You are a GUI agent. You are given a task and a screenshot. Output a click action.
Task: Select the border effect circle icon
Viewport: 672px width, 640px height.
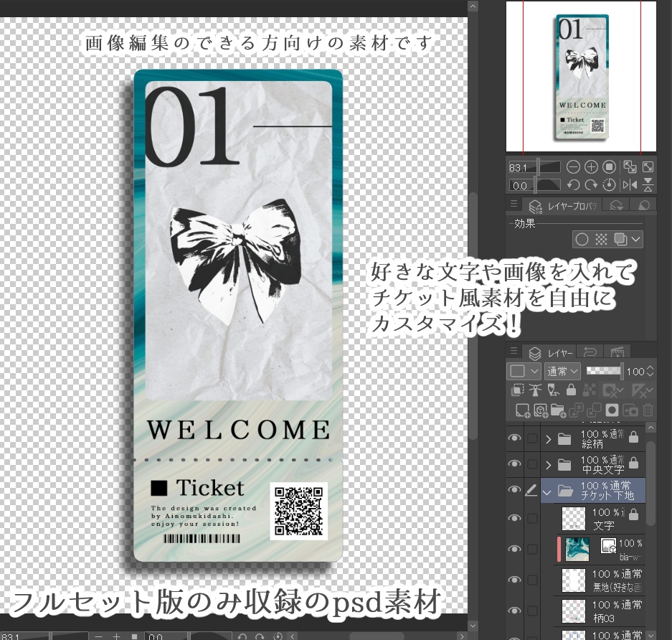point(582,239)
